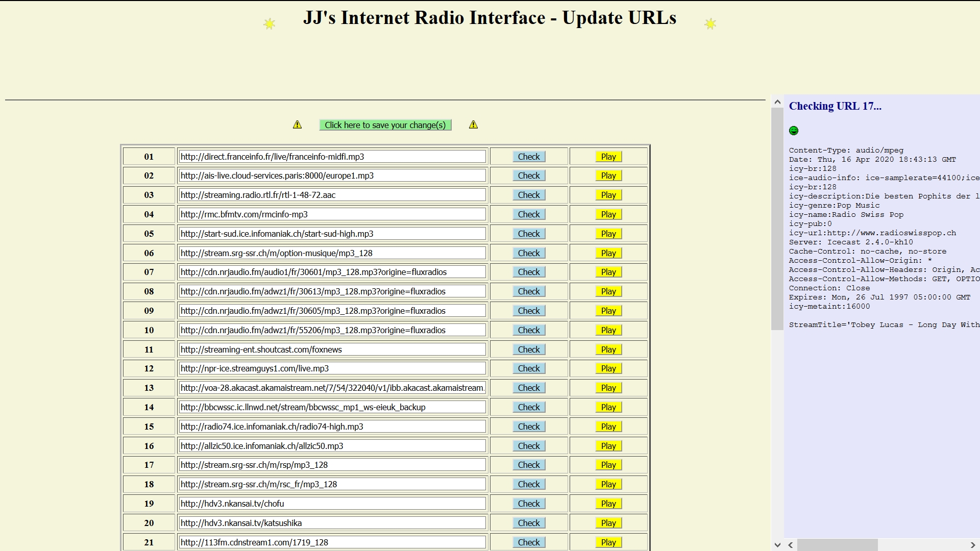Click horizontal scroll left arrow in info panel
Screen dimensions: 980x551
pos(791,545)
